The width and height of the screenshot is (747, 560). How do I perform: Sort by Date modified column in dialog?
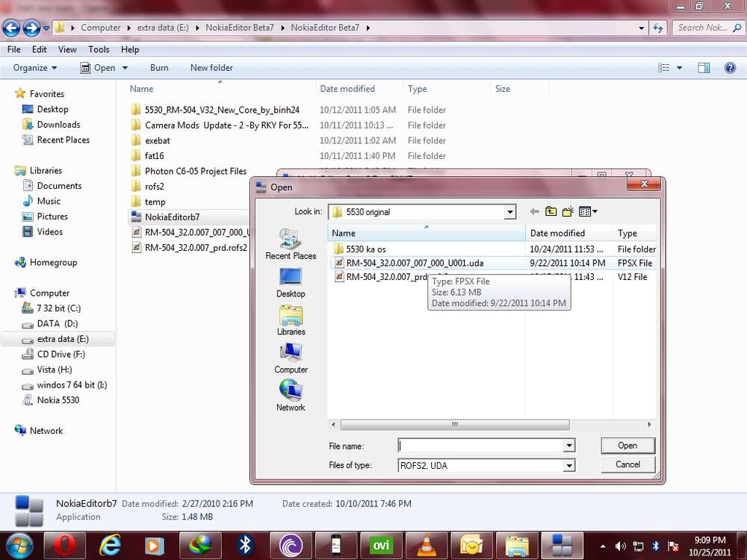coord(568,233)
